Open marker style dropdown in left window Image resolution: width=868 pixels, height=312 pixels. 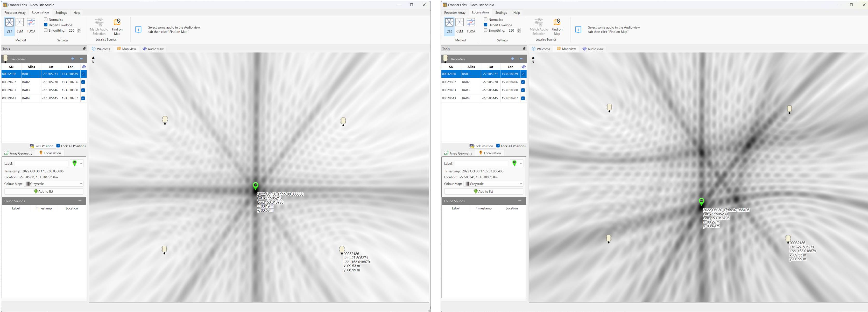click(81, 163)
